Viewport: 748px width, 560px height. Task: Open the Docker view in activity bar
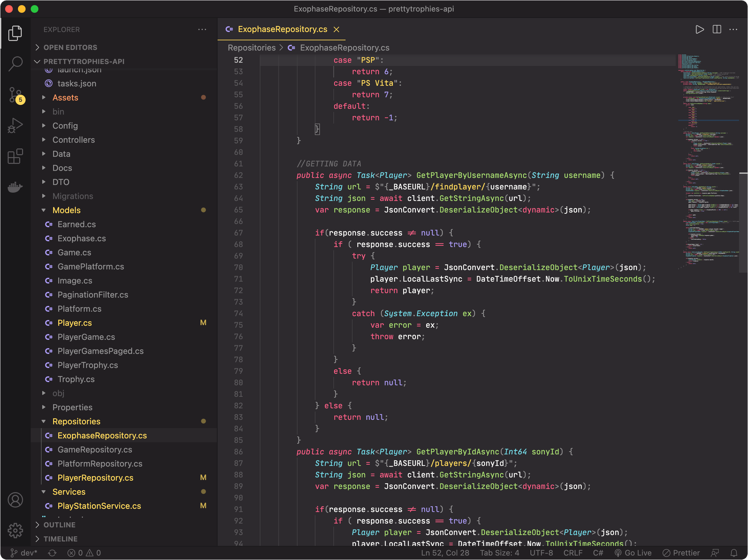click(x=15, y=186)
